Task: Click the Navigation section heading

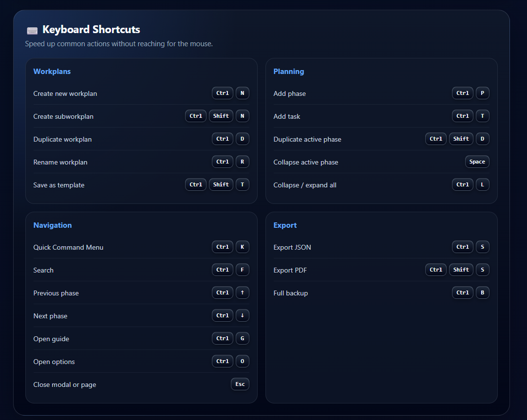Action: (53, 225)
